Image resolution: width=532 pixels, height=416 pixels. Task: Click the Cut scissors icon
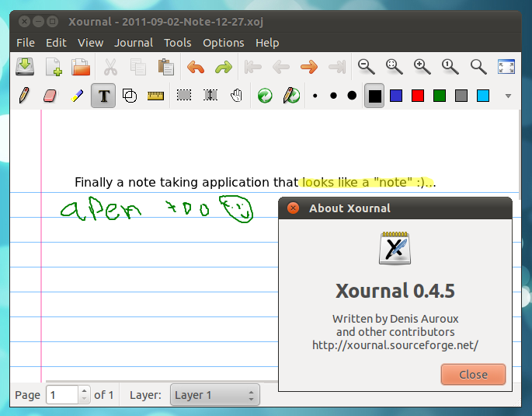click(x=110, y=67)
